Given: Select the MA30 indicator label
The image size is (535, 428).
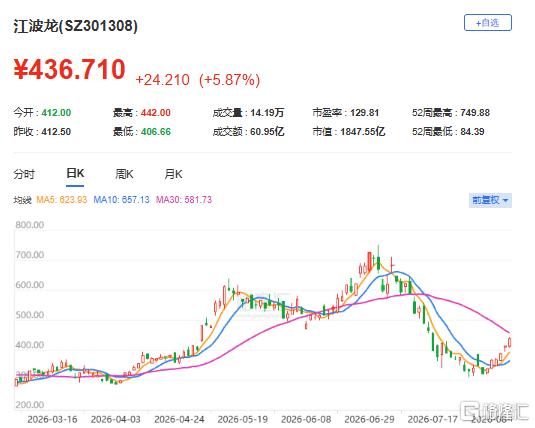Looking at the screenshot, I should coord(184,200).
